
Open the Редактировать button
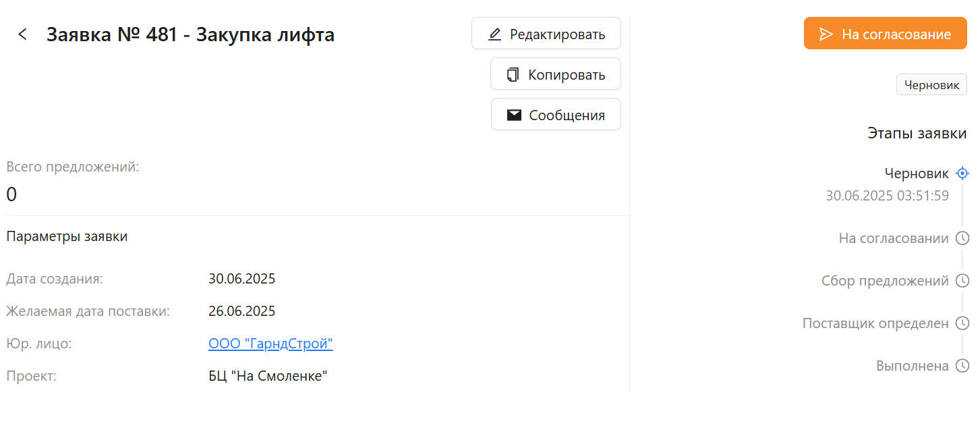546,34
